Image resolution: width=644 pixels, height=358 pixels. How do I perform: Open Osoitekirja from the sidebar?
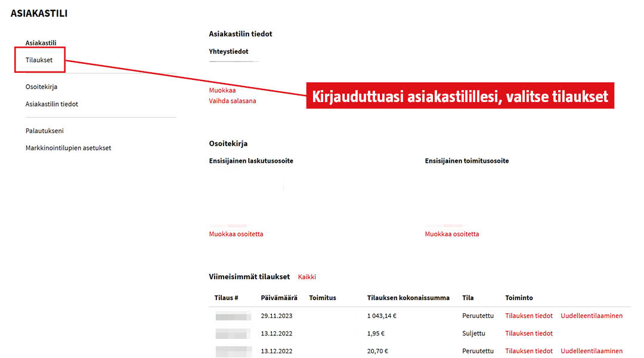(x=41, y=87)
